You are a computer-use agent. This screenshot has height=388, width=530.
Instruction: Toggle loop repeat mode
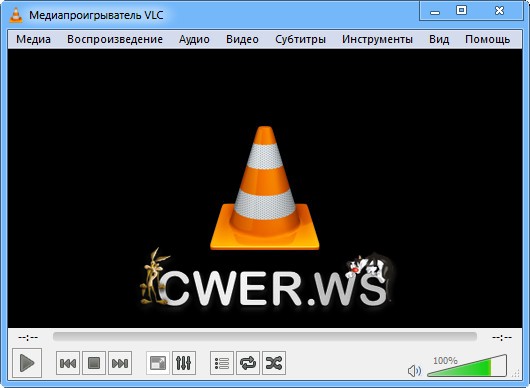(248, 363)
